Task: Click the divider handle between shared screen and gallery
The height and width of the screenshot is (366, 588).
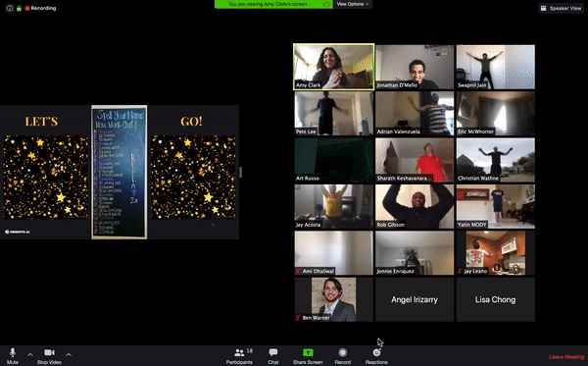Action: click(x=240, y=173)
